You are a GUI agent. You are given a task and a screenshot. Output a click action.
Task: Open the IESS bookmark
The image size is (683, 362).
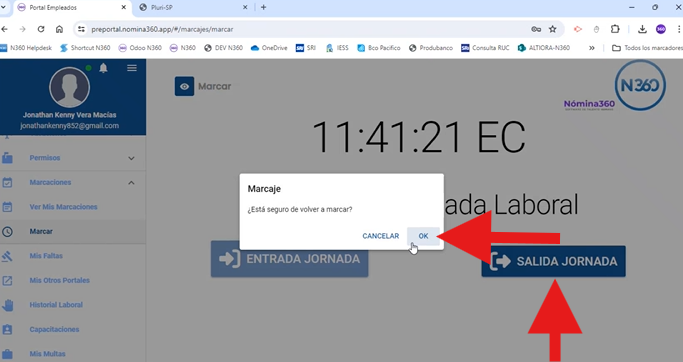pyautogui.click(x=337, y=48)
